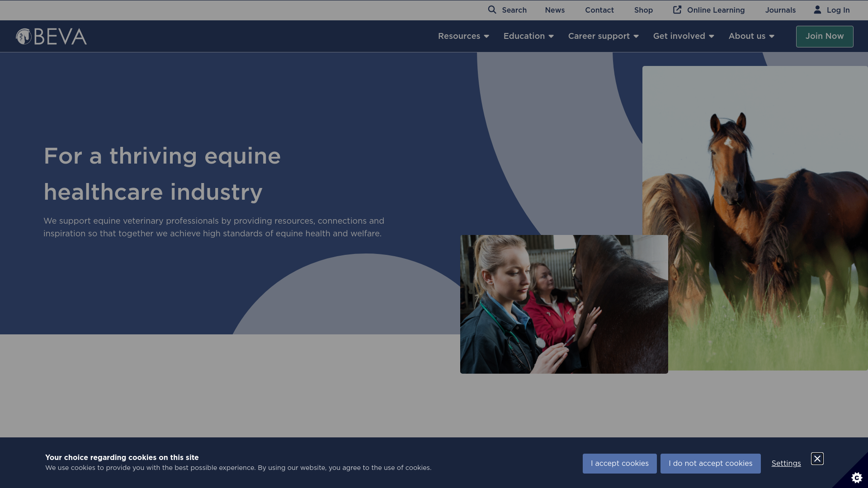
Task: Click the 'For a thriving equine' heading
Action: coord(162,174)
